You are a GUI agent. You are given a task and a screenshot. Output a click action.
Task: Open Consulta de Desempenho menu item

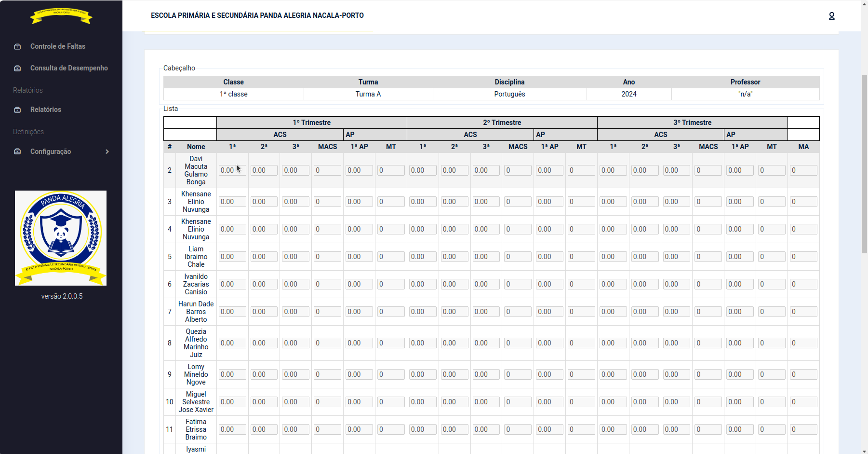tap(69, 68)
